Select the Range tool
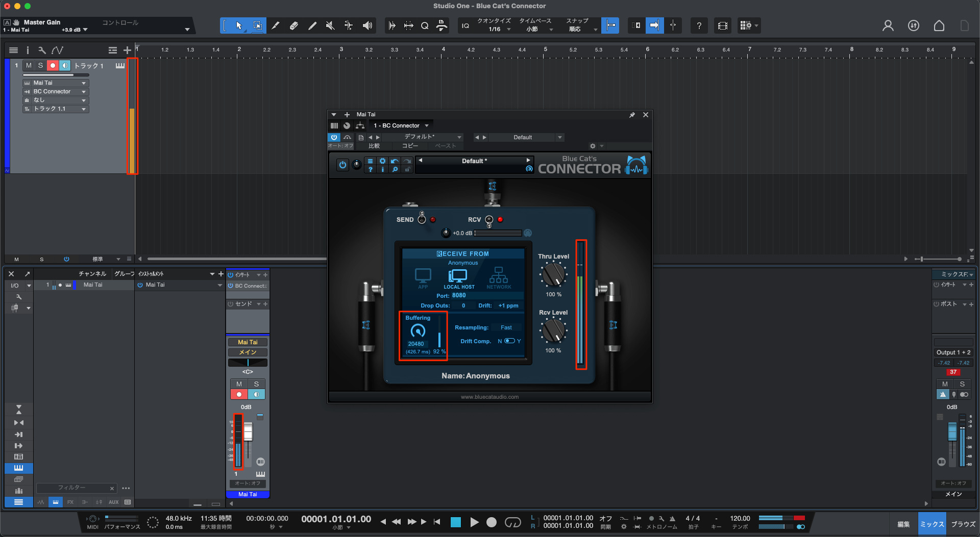The width and height of the screenshot is (980, 537). 258,25
